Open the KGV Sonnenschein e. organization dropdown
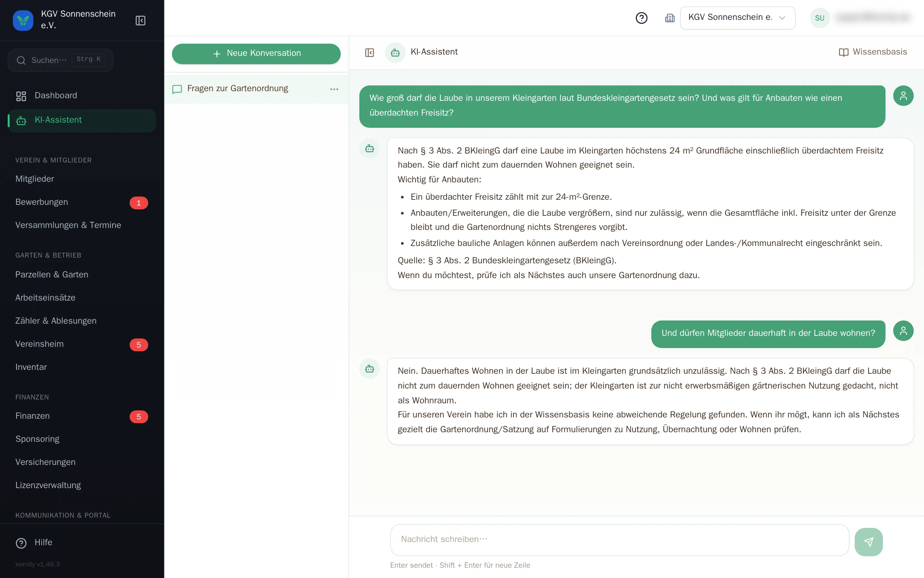The image size is (924, 578). pyautogui.click(x=737, y=18)
